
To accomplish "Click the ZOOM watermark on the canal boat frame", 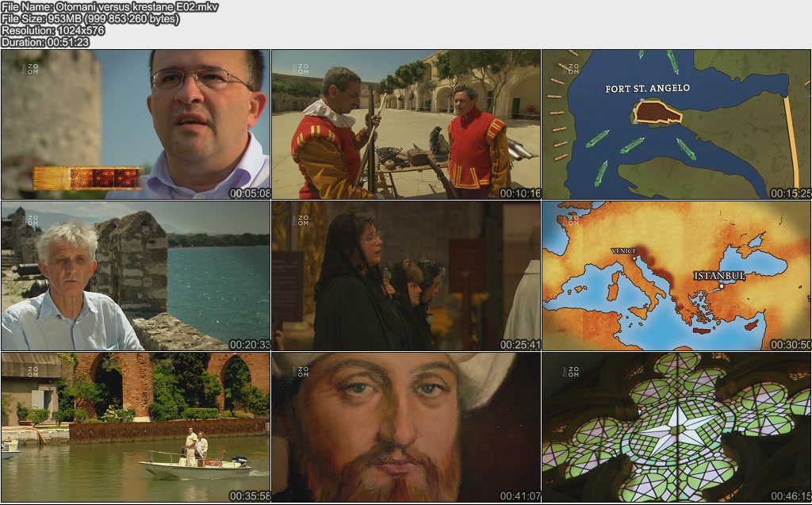I will (x=33, y=371).
